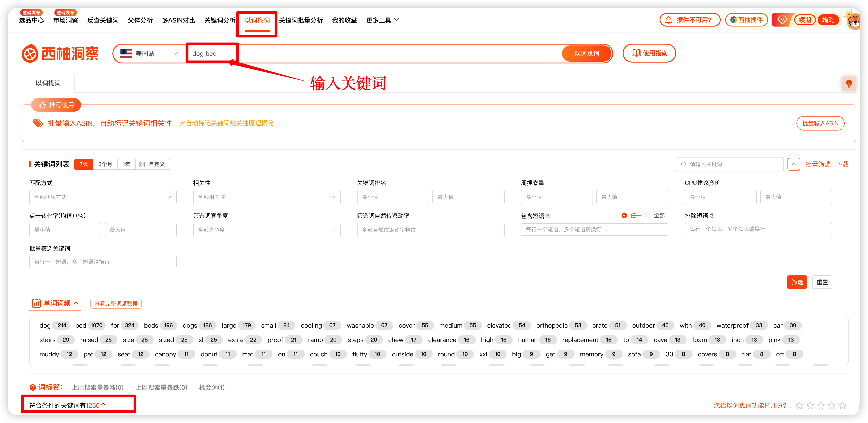Apply filters with 筛选 button
This screenshot has height=423, width=868.
click(x=797, y=282)
